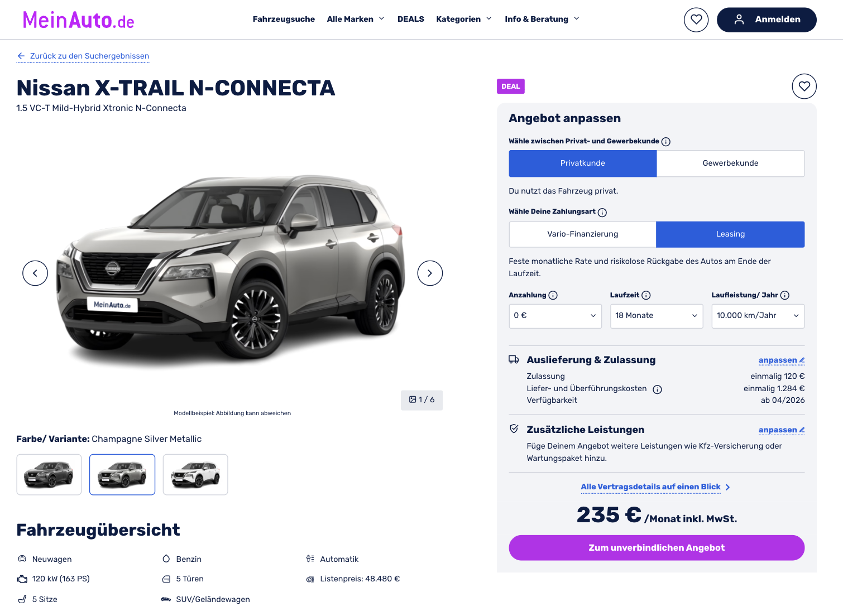
Task: Switch to Vario-Finanzierung payment type
Action: click(x=582, y=234)
